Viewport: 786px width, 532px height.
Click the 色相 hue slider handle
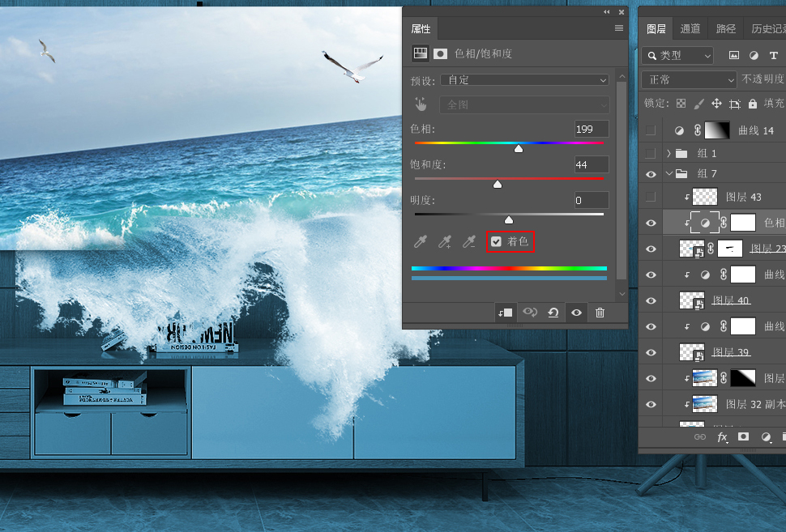pos(519,148)
